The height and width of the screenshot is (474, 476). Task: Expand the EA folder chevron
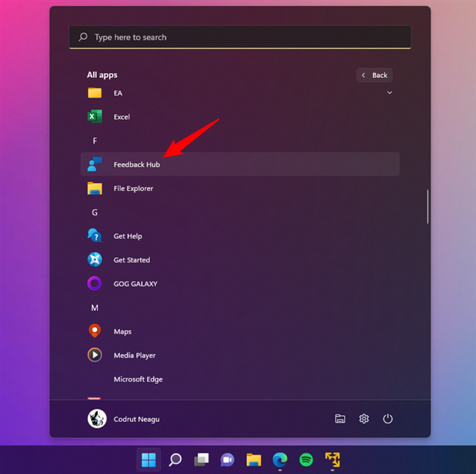click(x=389, y=93)
